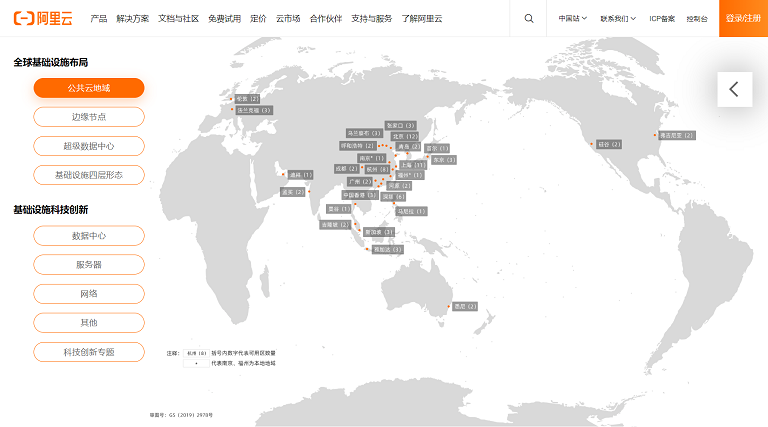This screenshot has width=768, height=427.
Task: Click the 登录/注册 button
Action: click(743, 19)
